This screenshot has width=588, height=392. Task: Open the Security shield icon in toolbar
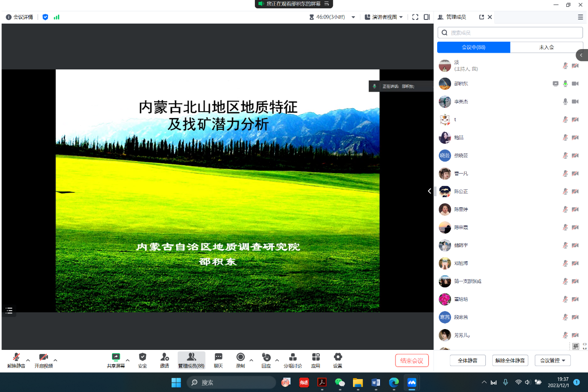point(142,358)
